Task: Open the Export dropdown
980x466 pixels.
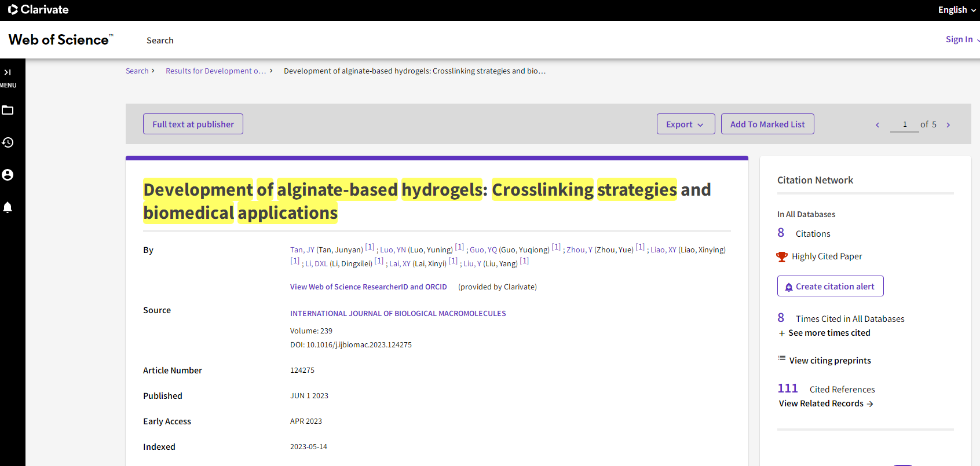Action: pos(685,124)
